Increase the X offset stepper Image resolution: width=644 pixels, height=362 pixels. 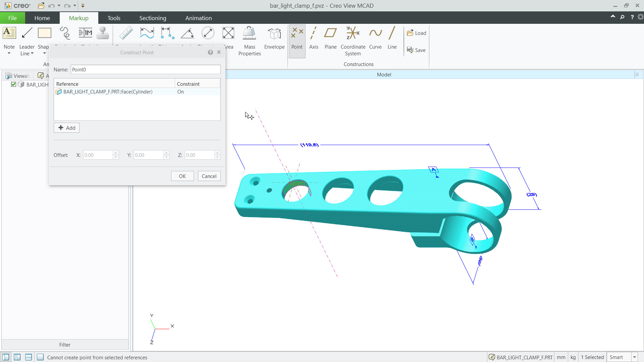click(x=116, y=153)
